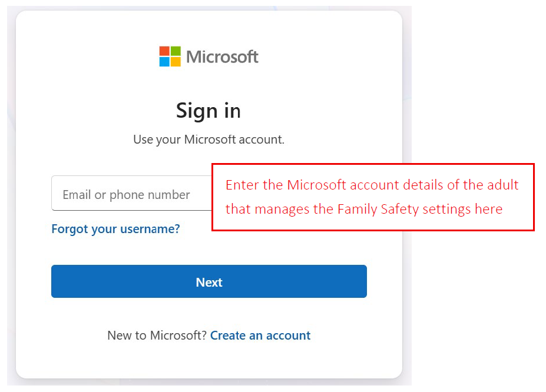This screenshot has height=392, width=546.
Task: Click the gray Microsoft wordmark text
Action: [x=222, y=57]
